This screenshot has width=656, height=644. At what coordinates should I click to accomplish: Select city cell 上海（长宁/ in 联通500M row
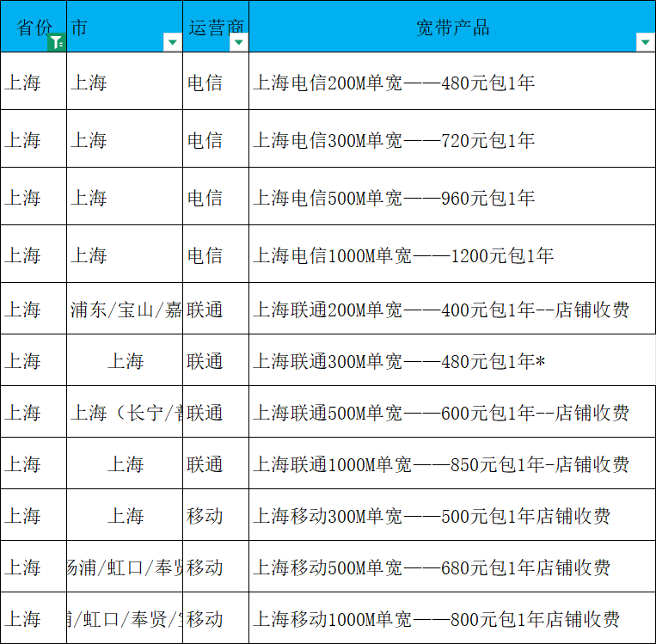[126, 413]
